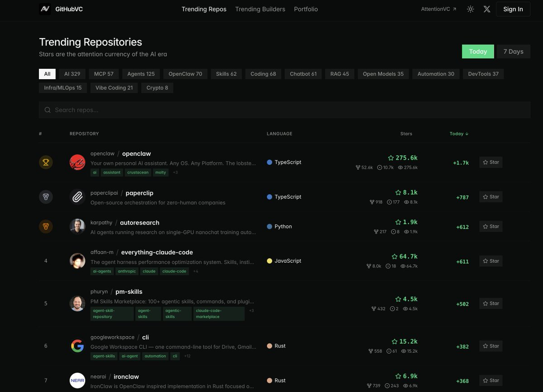Click the Google Workspace G avatar

pos(77,346)
